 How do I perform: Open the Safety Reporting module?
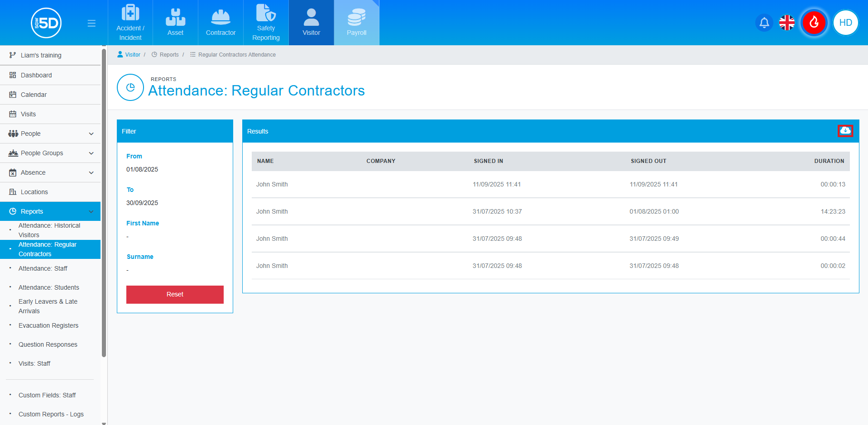266,23
